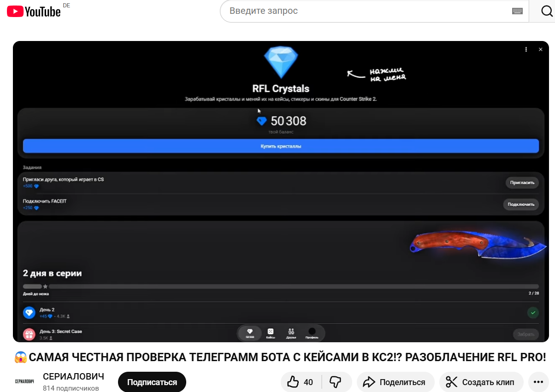Open the СЕРИАЛОВИЧ channel name link
This screenshot has height=392, width=555.
(x=73, y=376)
